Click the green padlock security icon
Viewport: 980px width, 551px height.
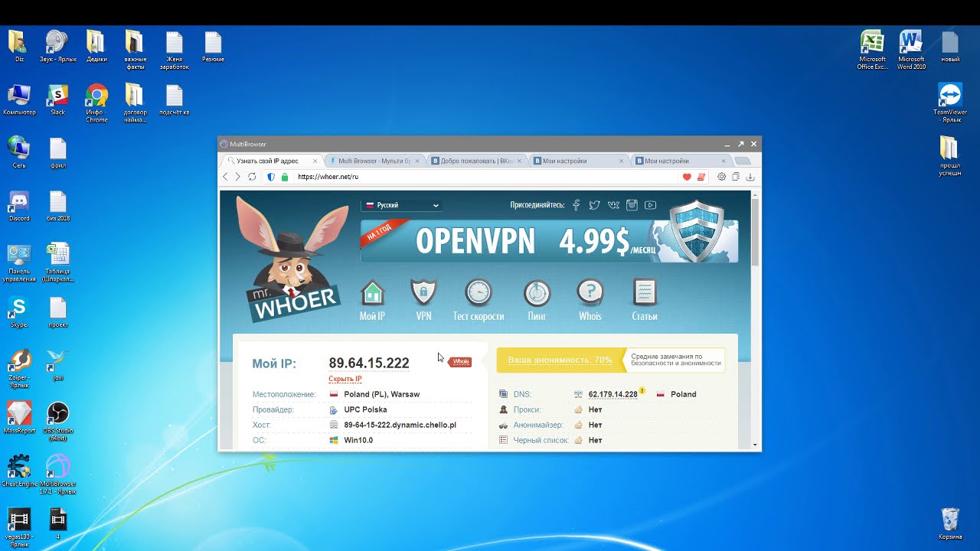(285, 177)
